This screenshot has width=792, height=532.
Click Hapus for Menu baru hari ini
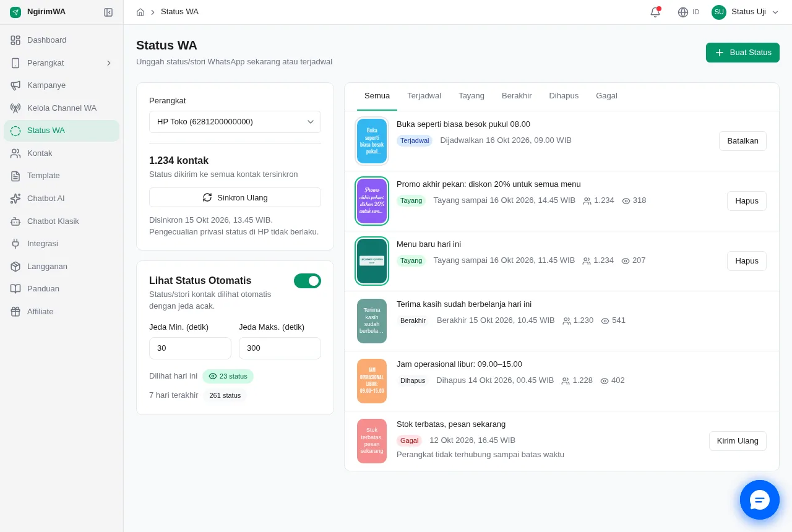click(x=747, y=261)
